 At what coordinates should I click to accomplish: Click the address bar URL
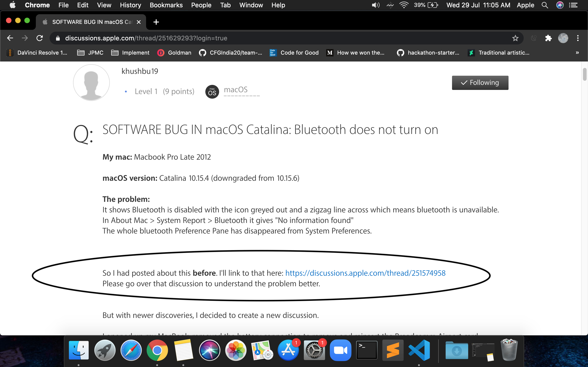146,38
